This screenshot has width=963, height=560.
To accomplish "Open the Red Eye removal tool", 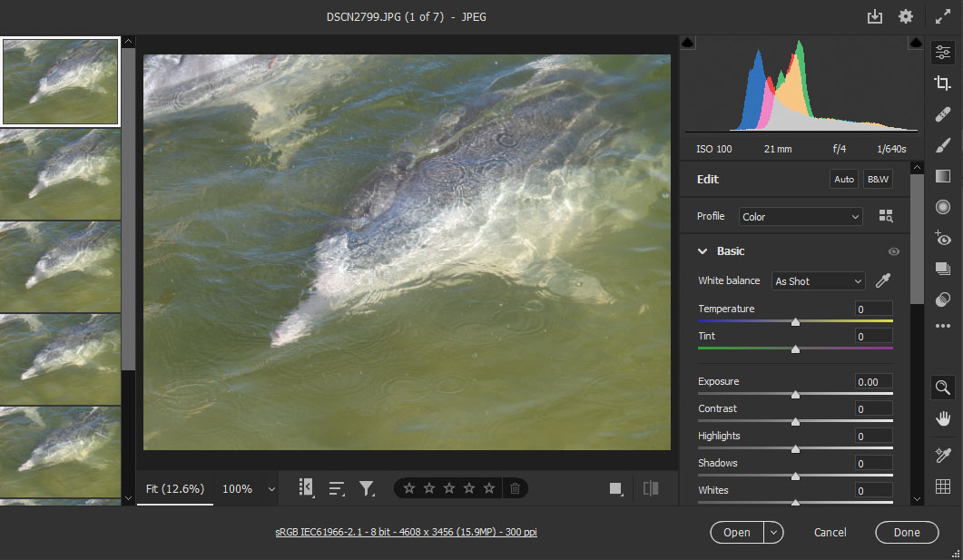I will [942, 238].
